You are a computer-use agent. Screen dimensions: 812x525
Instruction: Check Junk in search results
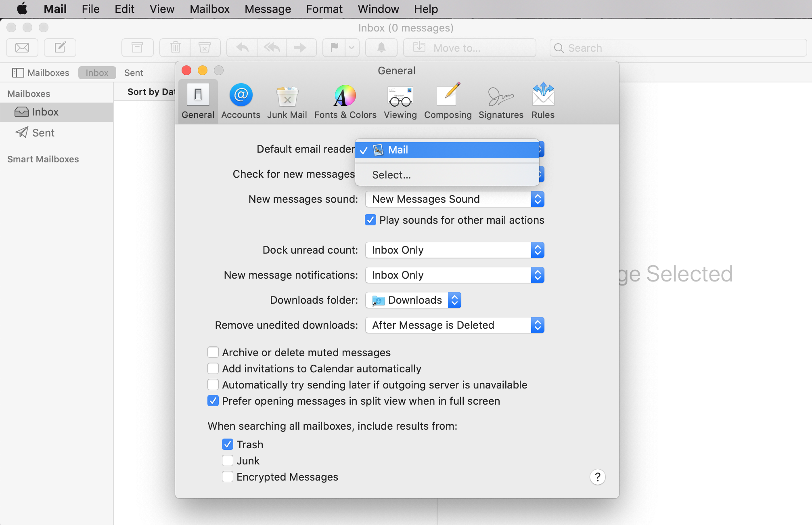(x=228, y=461)
